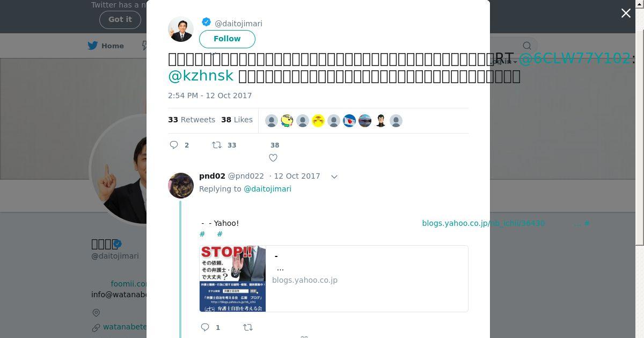Click the search magnifier icon
Image resolution: width=644 pixels, height=338 pixels.
[x=527, y=46]
